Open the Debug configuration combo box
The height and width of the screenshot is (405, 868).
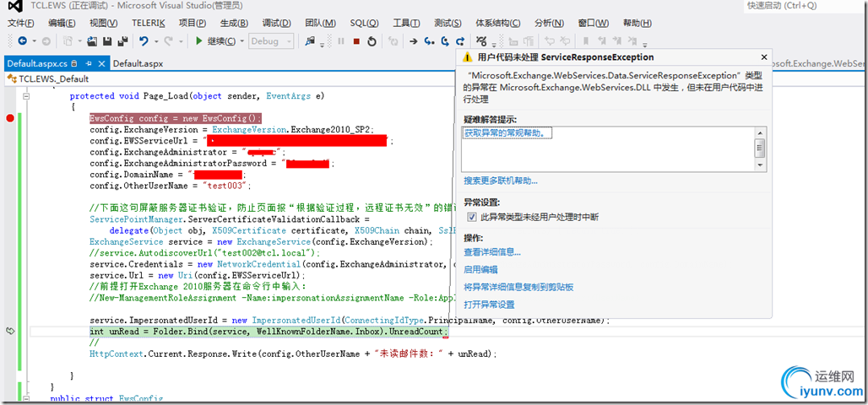(271, 41)
